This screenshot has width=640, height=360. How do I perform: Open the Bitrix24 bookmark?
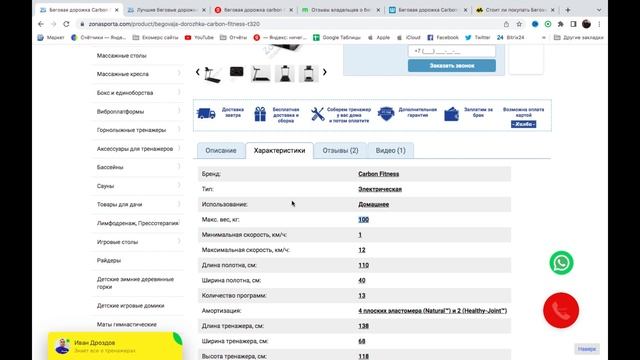(x=510, y=37)
